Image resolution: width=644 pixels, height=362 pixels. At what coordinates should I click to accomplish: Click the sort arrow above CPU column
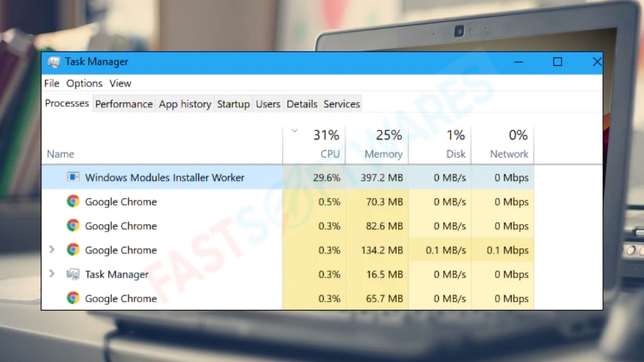(294, 131)
